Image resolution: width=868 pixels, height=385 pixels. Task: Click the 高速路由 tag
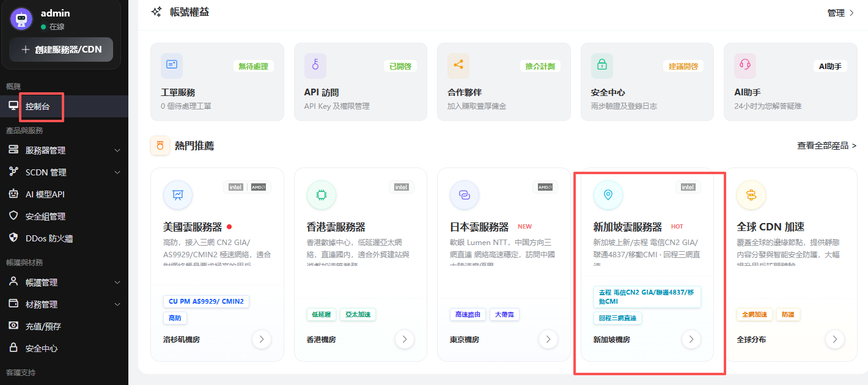(x=468, y=315)
